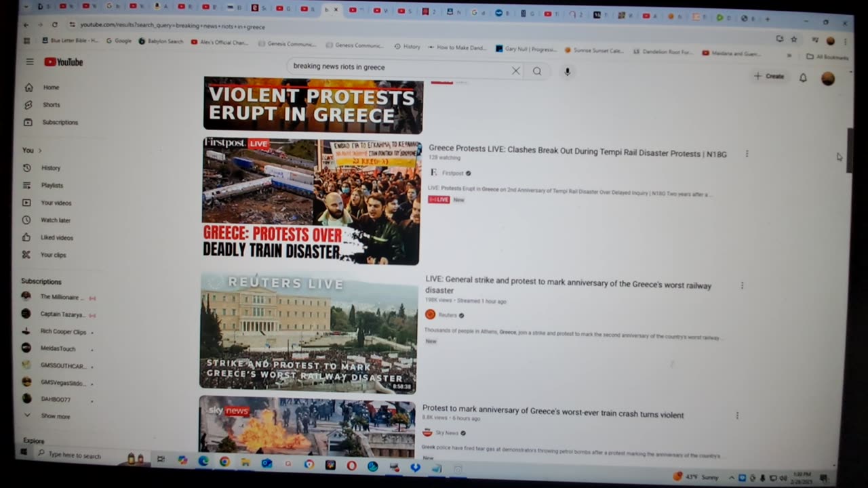Open Playlists in the sidebar
The width and height of the screenshot is (868, 488).
pyautogui.click(x=52, y=186)
